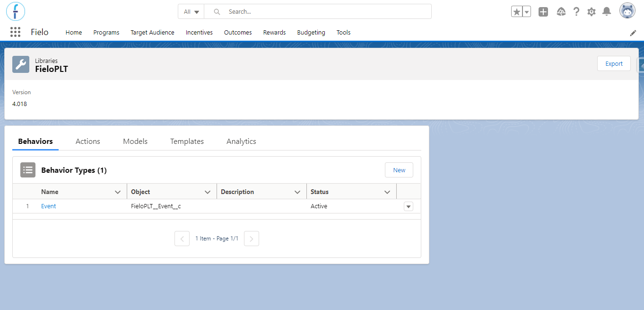Open the Help question mark icon
The width and height of the screenshot is (644, 310).
pos(576,12)
